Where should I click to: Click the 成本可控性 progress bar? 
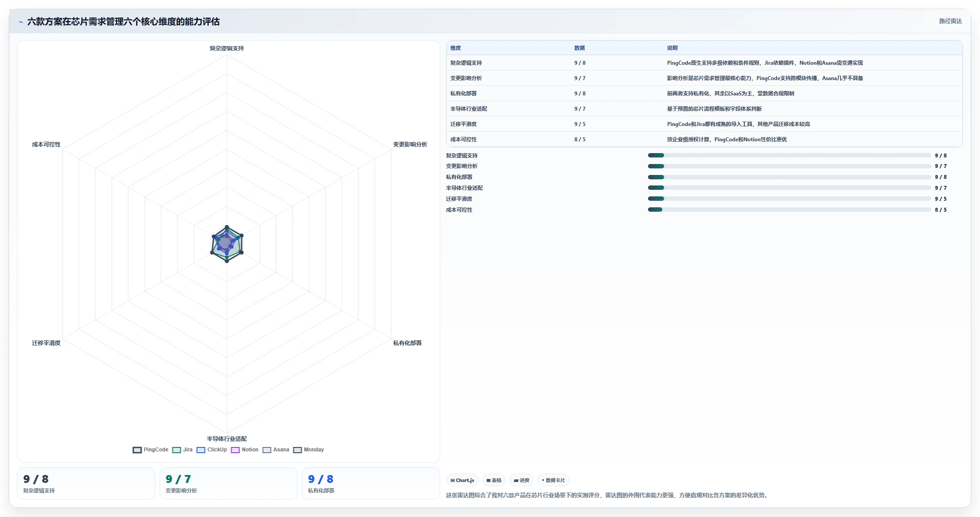click(789, 210)
